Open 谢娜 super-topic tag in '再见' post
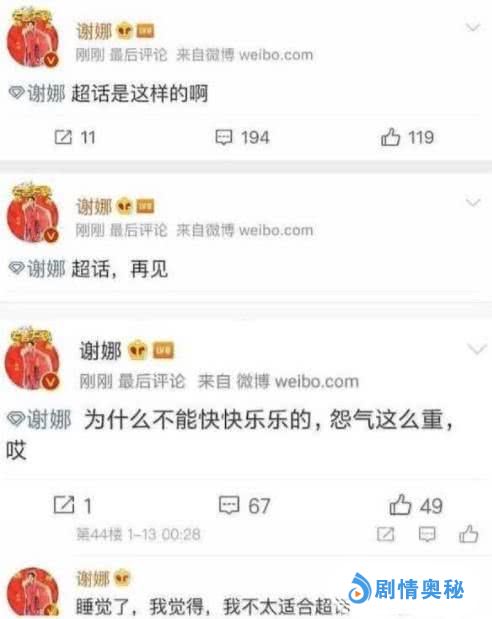This screenshot has width=492, height=619. tap(37, 269)
